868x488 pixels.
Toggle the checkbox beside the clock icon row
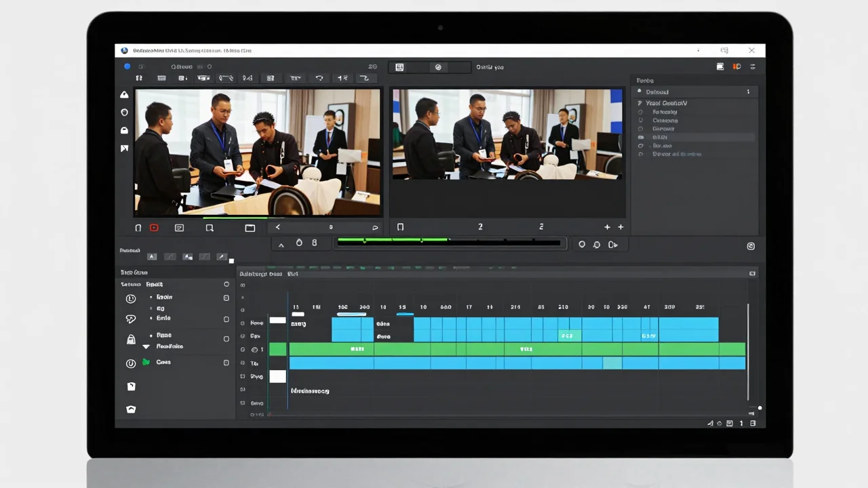(x=226, y=298)
